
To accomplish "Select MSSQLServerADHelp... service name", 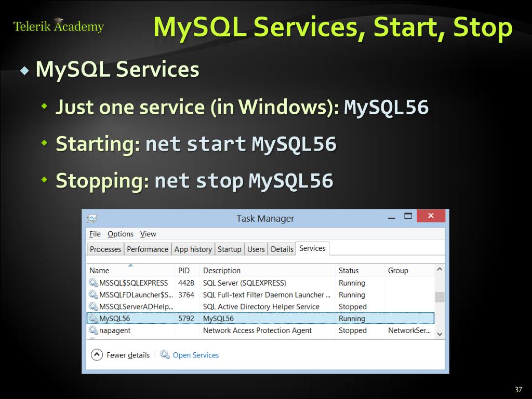I will click(136, 307).
